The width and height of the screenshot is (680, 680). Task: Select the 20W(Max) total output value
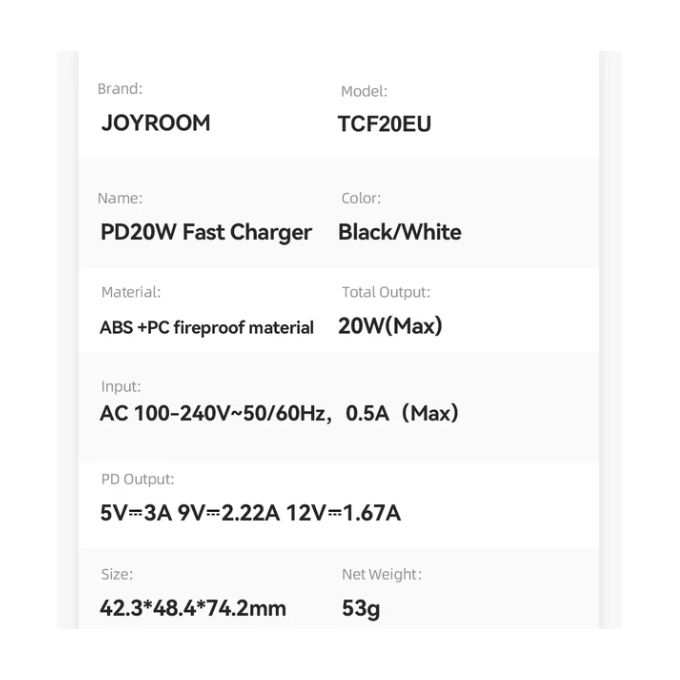tap(390, 326)
